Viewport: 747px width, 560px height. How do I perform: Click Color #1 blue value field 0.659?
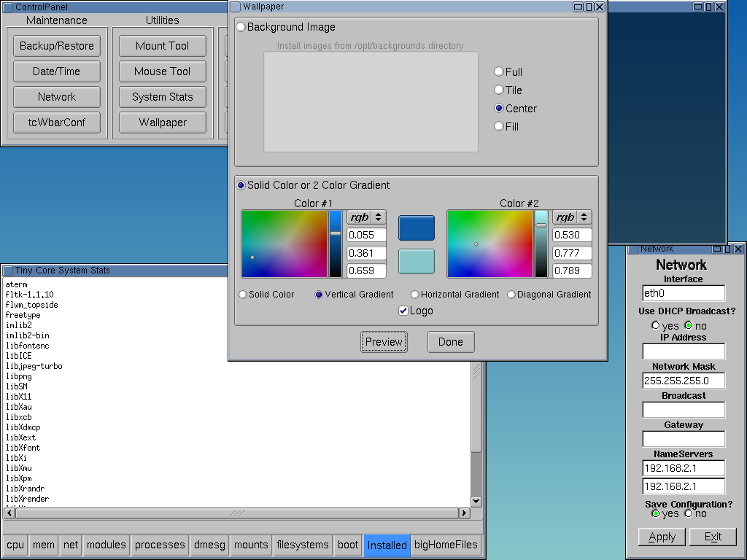[x=366, y=271]
